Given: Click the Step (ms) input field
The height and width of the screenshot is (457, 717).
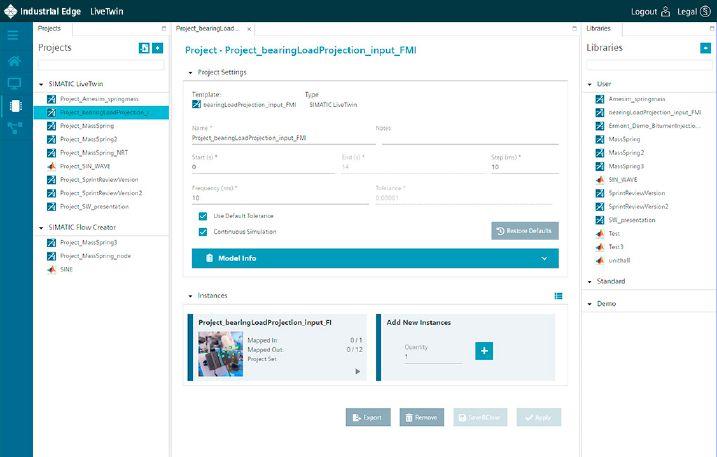Looking at the screenshot, I should tap(525, 167).
